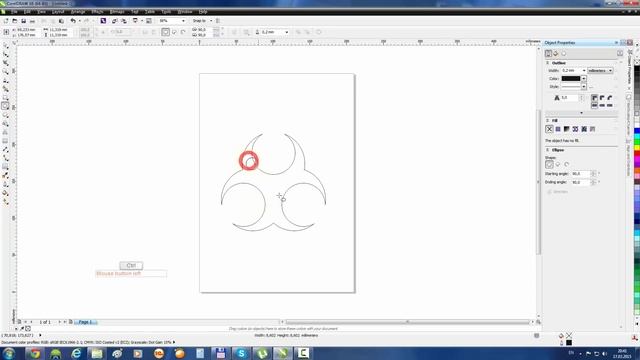Screen dimensions: 640x360
Task: Choose Pattern fill type icon
Action: 575,129
